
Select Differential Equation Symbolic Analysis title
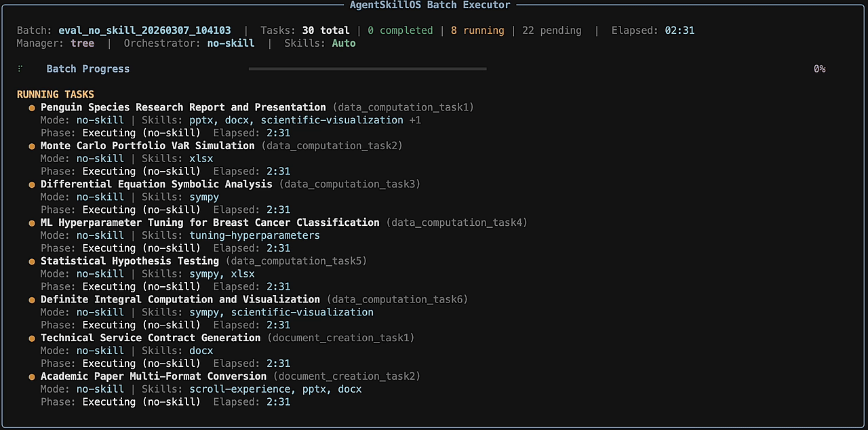(x=157, y=184)
